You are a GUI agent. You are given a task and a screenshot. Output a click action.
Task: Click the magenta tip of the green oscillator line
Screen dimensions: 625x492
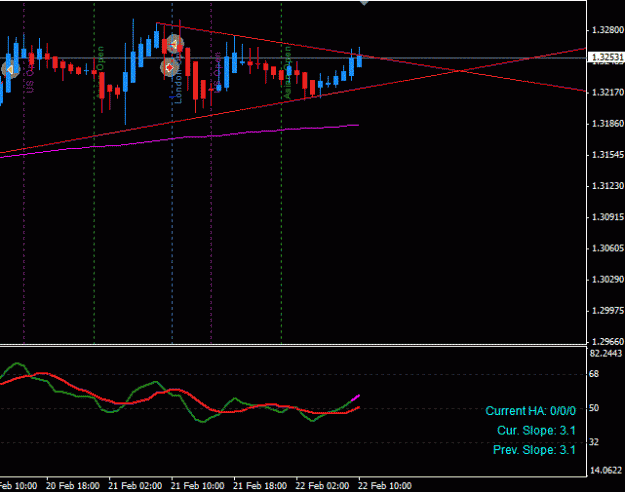point(356,398)
